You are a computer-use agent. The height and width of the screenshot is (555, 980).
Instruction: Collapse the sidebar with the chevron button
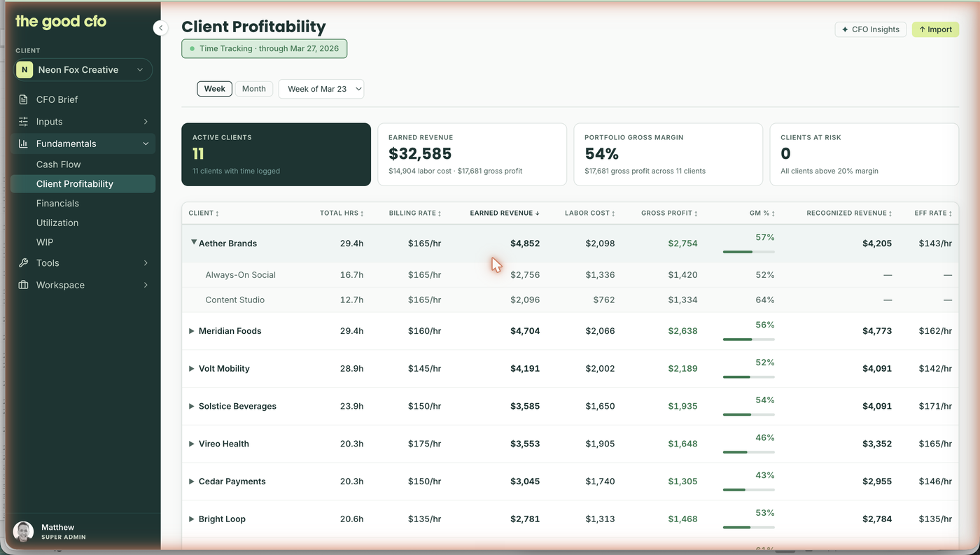pyautogui.click(x=161, y=28)
